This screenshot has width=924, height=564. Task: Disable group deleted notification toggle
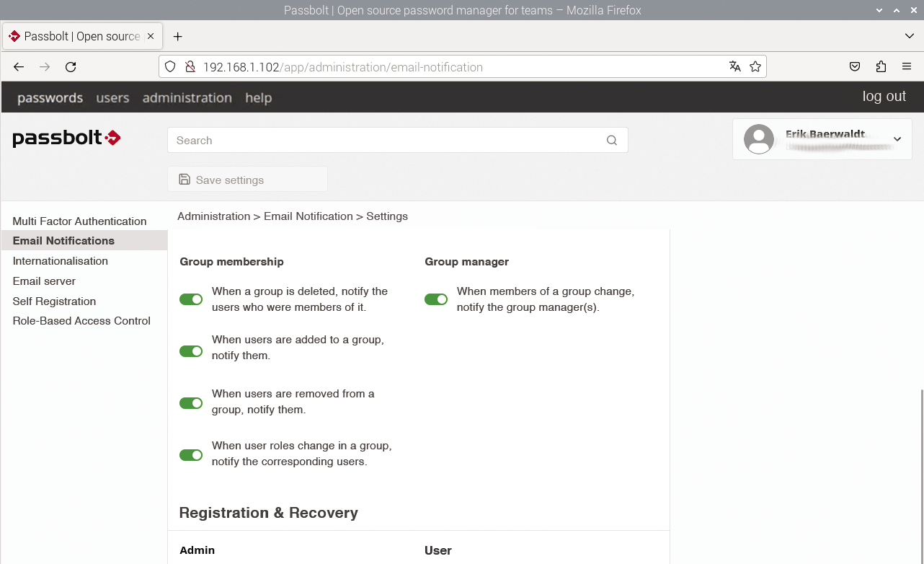(x=191, y=299)
